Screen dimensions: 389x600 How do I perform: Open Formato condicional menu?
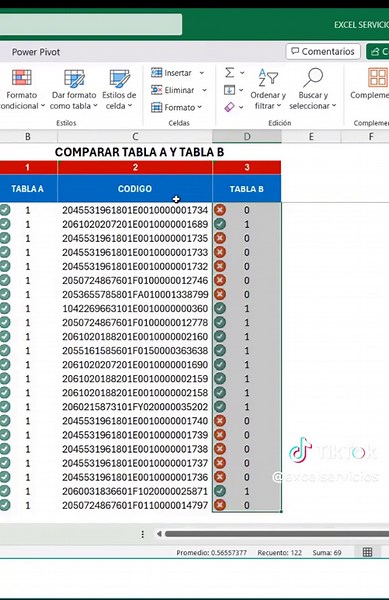(21, 89)
